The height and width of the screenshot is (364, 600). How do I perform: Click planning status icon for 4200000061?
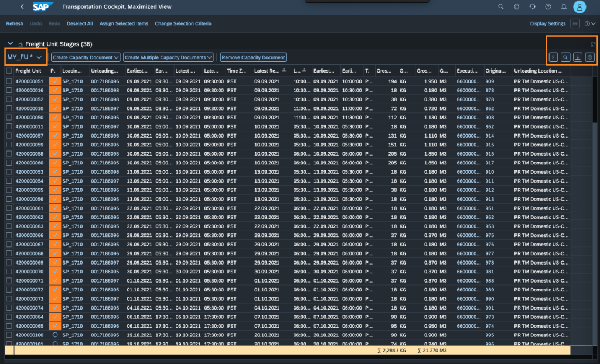coord(55,208)
